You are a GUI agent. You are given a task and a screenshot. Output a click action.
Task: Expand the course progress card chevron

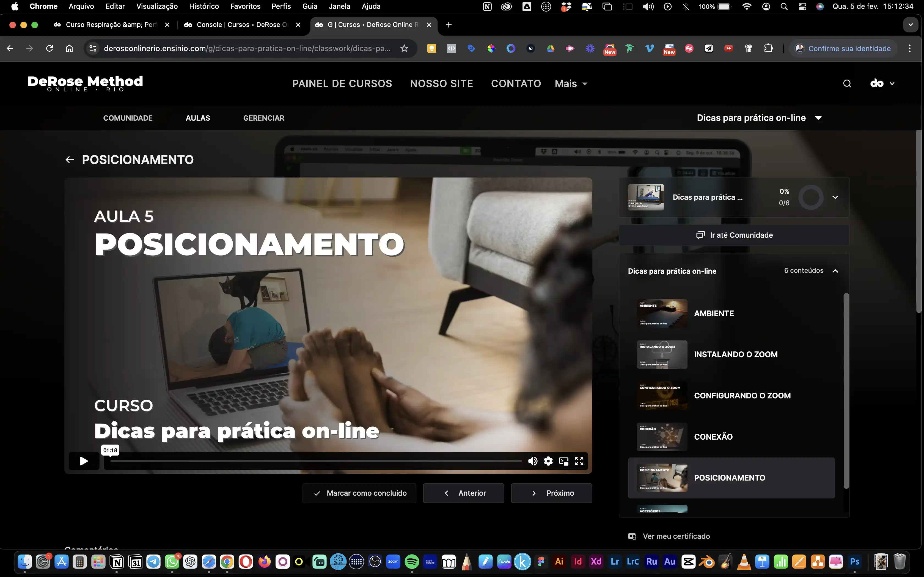[835, 197]
